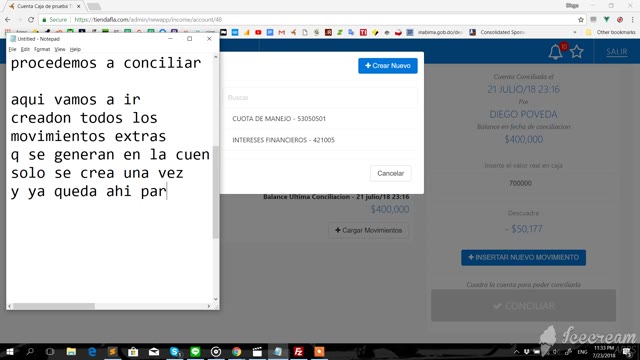Viewport: 640px width, 360px height.
Task: Open Microsoft Edge taskbar icon
Action: (92, 351)
